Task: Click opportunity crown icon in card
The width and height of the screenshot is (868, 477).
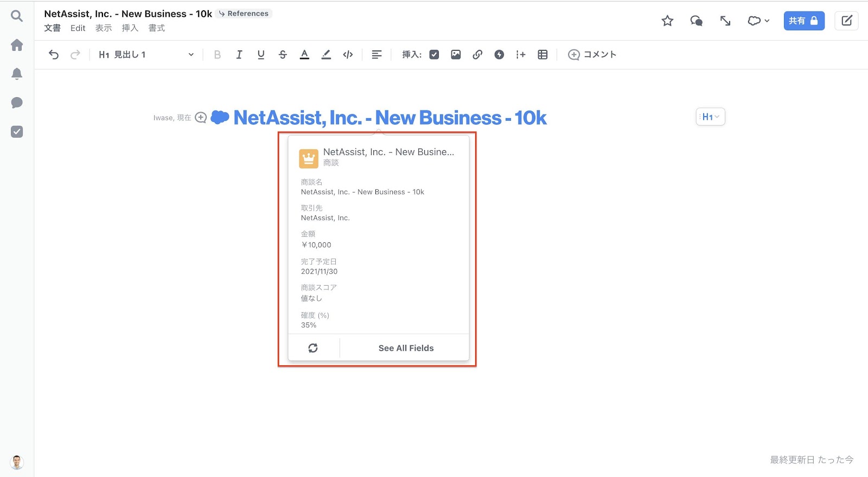Action: tap(309, 159)
